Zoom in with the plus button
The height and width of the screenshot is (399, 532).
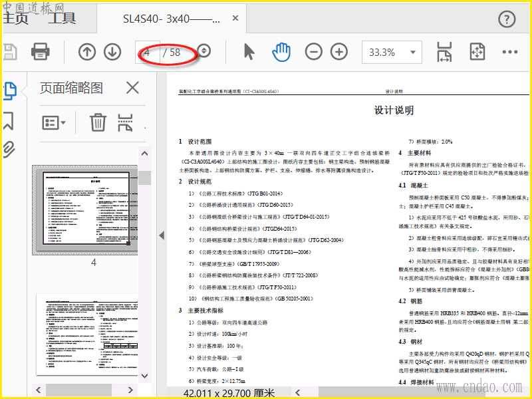(339, 52)
